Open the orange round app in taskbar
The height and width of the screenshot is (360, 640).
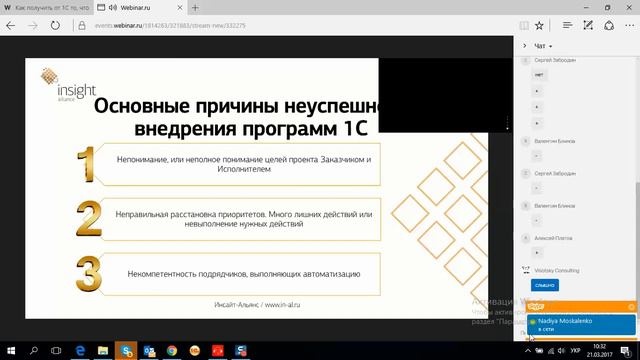point(195,351)
